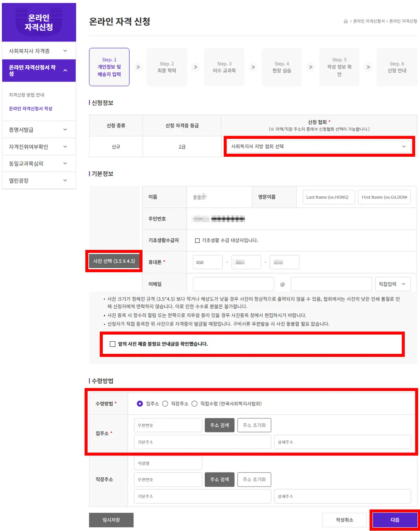
Task: Collapse the 온라인 자격신청서 작성 menu chevron
Action: [x=65, y=70]
